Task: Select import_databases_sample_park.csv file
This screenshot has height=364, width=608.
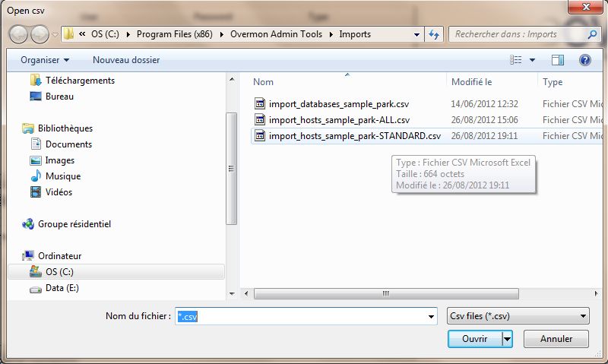Action: point(338,104)
